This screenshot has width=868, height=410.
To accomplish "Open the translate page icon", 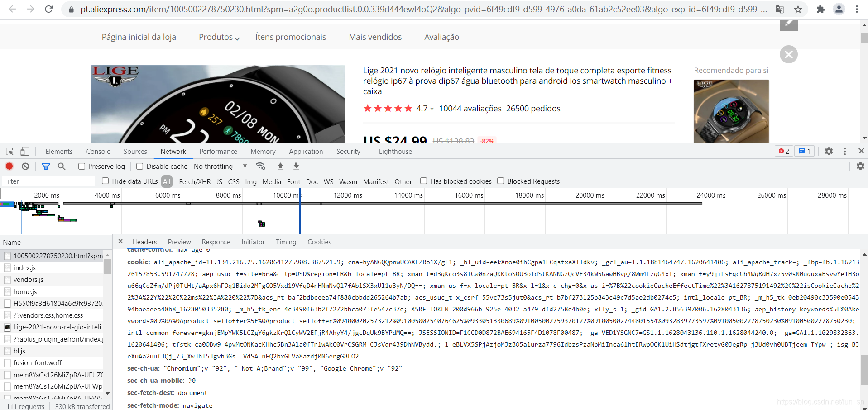I will click(x=780, y=9).
